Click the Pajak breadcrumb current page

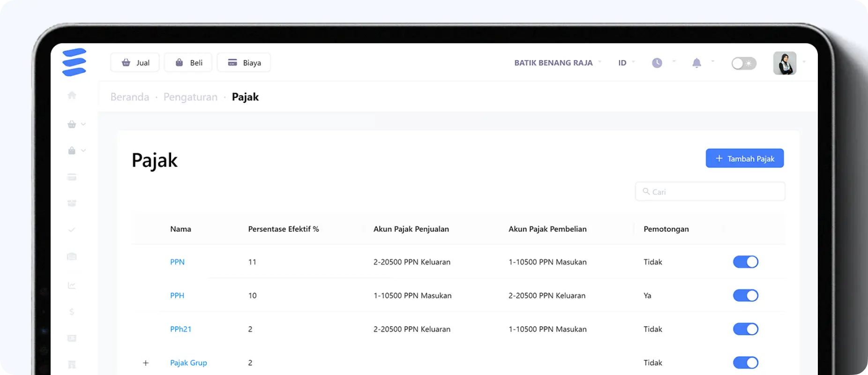[245, 97]
